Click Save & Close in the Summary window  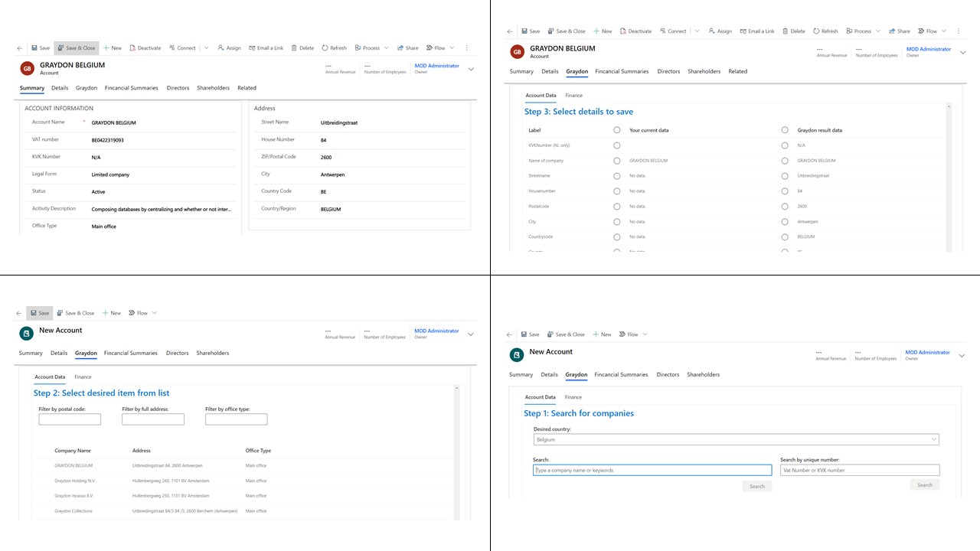[x=77, y=48]
